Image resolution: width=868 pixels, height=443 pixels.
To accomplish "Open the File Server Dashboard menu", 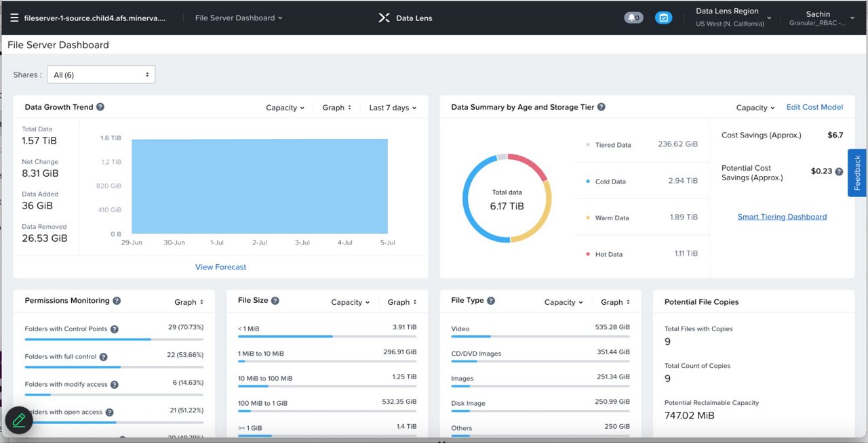I will pos(239,18).
